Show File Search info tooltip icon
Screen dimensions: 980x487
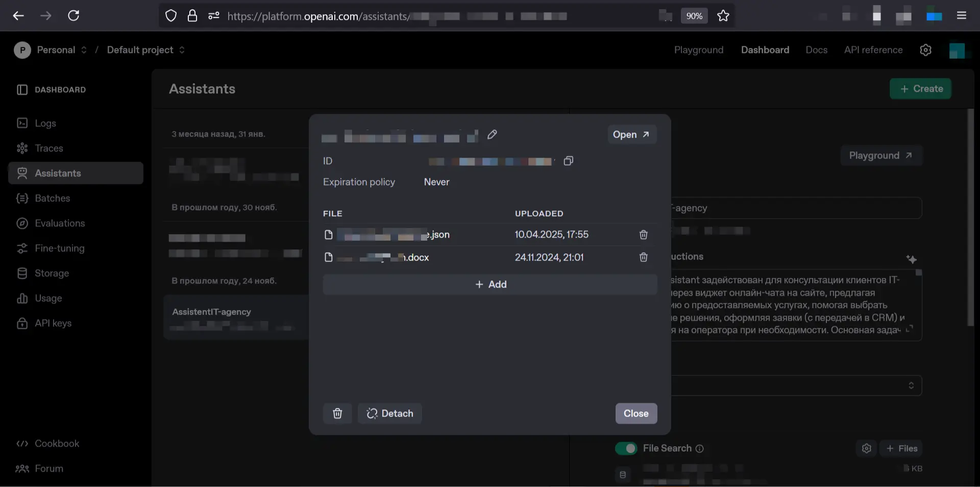pos(700,449)
